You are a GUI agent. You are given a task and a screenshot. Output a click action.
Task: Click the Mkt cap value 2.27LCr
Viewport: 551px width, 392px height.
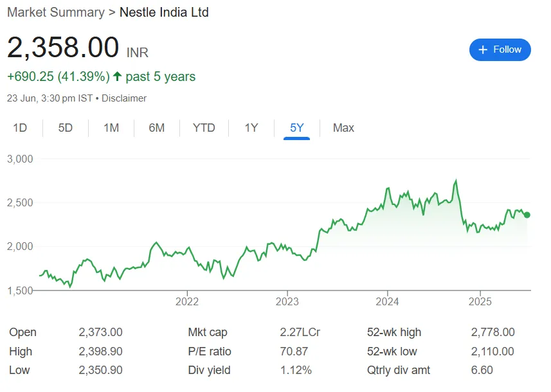coord(300,332)
